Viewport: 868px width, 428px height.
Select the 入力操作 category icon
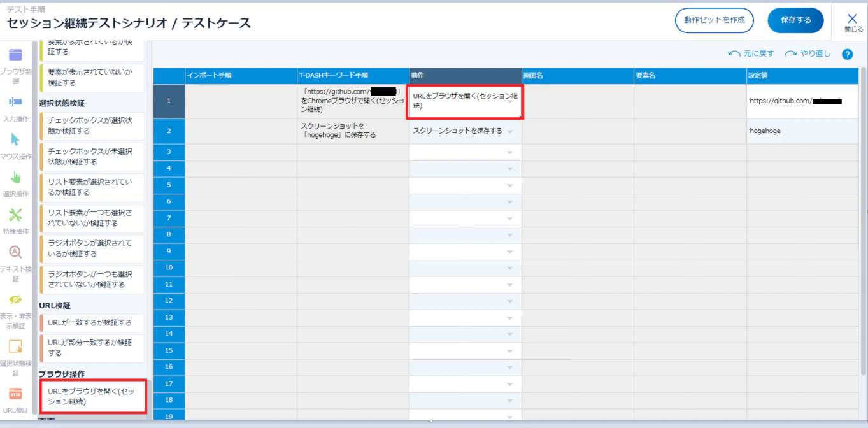point(15,102)
